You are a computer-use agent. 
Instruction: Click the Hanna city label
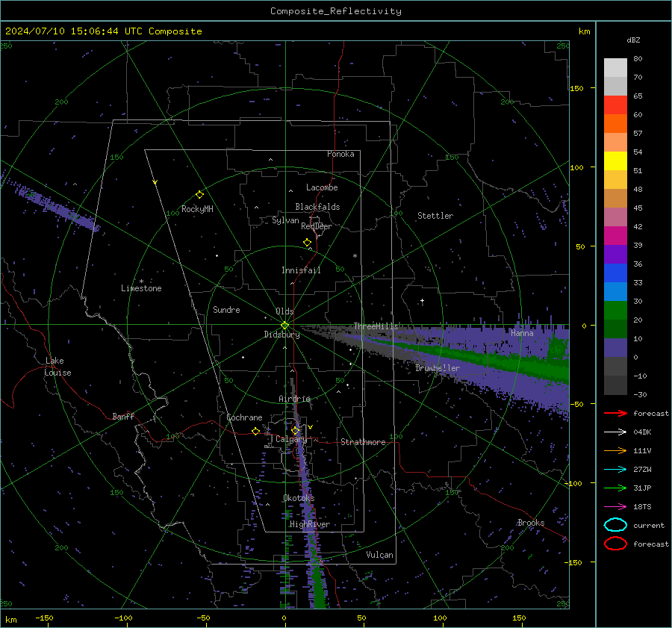(x=522, y=333)
